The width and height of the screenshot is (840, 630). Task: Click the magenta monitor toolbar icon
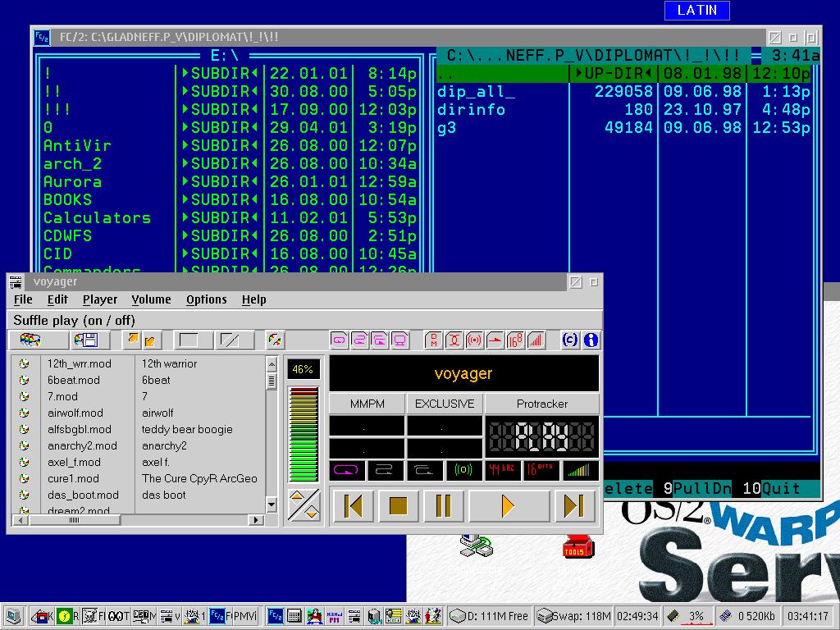pyautogui.click(x=400, y=340)
